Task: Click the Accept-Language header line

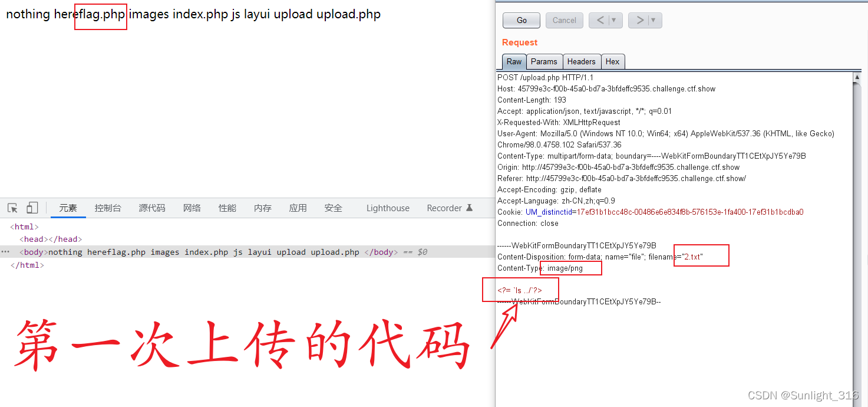Action: pyautogui.click(x=556, y=201)
